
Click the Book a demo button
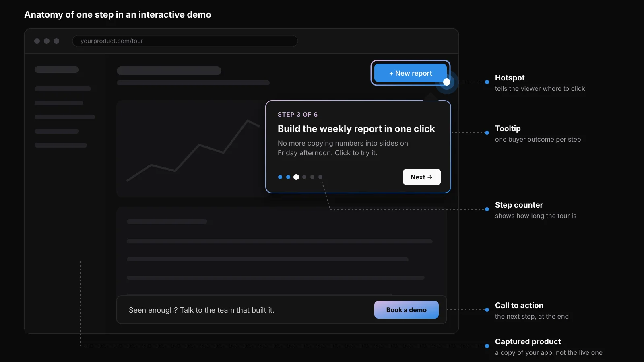tap(406, 310)
